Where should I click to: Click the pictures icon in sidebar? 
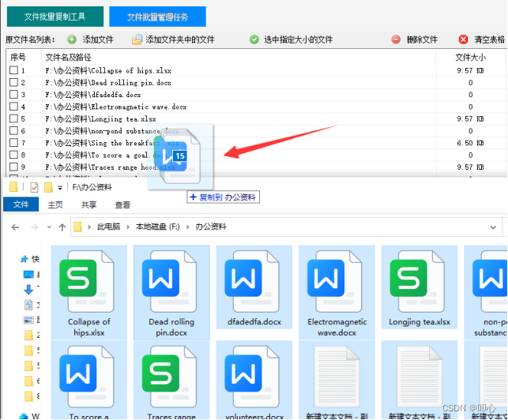tap(28, 321)
